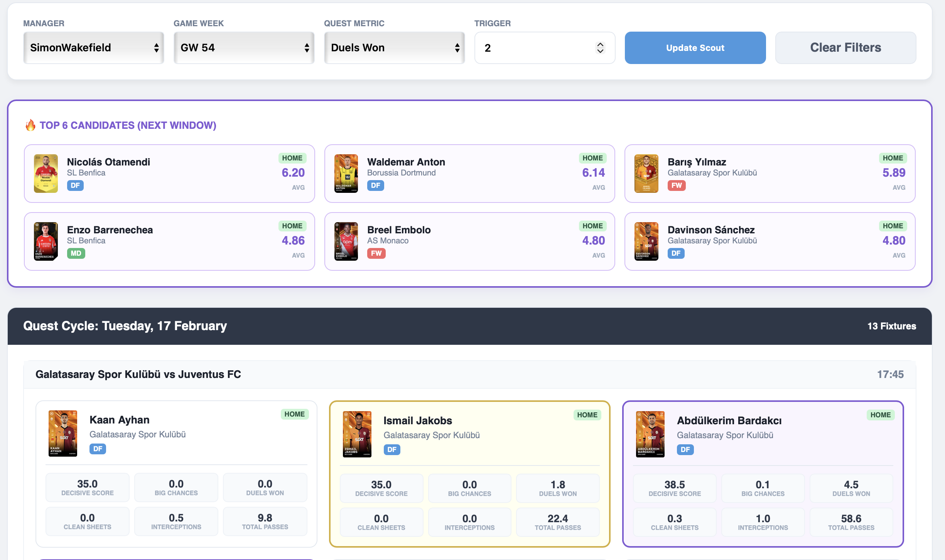Expand the Quest Metric dropdown showing Duels Won

click(395, 48)
